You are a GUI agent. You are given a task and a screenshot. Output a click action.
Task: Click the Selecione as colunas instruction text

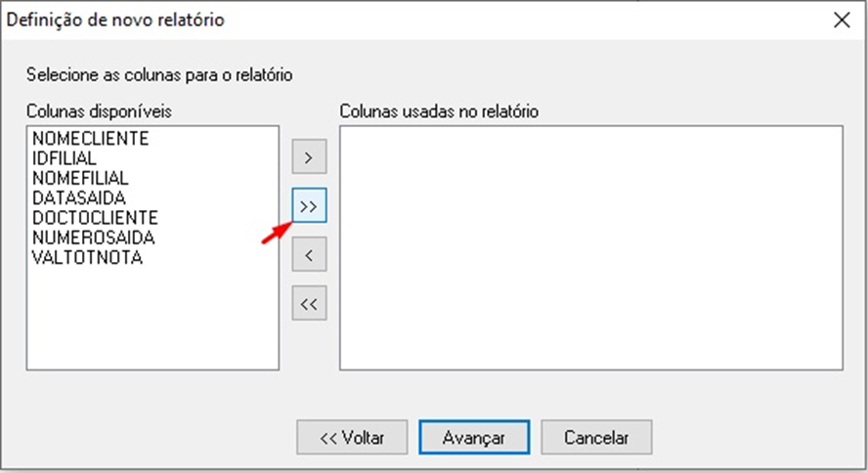160,74
